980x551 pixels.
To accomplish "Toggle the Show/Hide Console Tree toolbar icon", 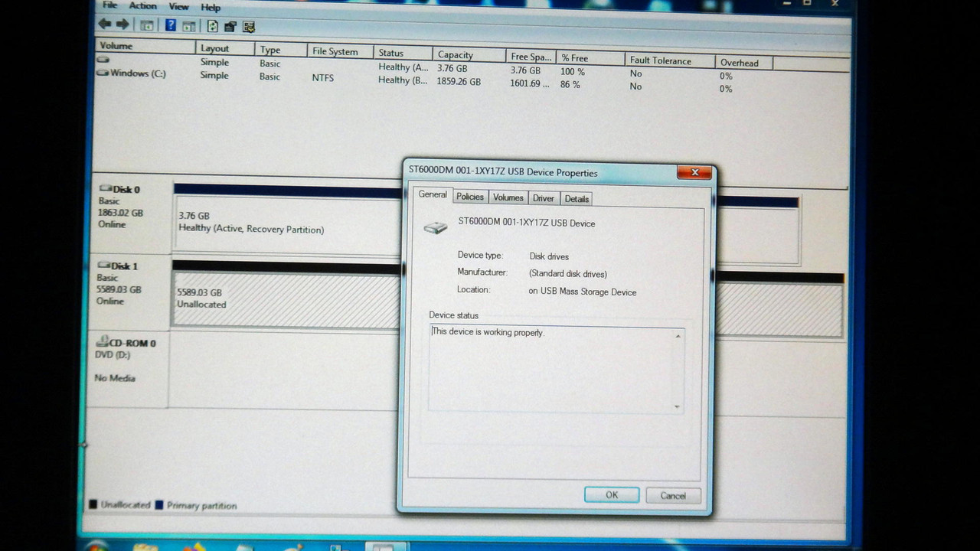I will tap(147, 25).
